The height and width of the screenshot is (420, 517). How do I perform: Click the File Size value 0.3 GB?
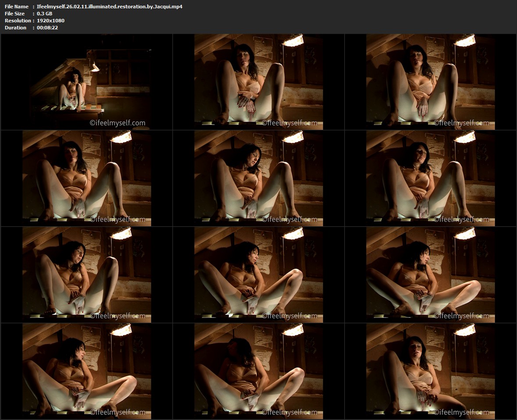(44, 14)
